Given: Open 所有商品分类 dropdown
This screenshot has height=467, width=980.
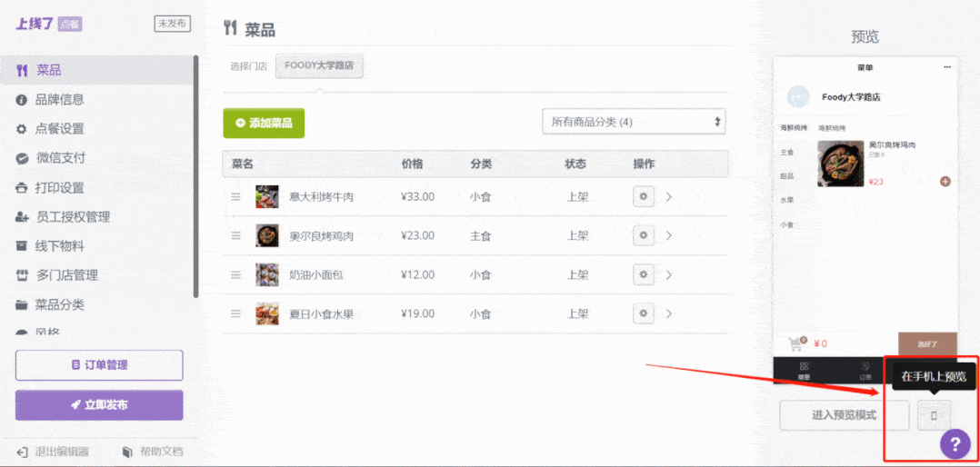Looking at the screenshot, I should click(634, 122).
